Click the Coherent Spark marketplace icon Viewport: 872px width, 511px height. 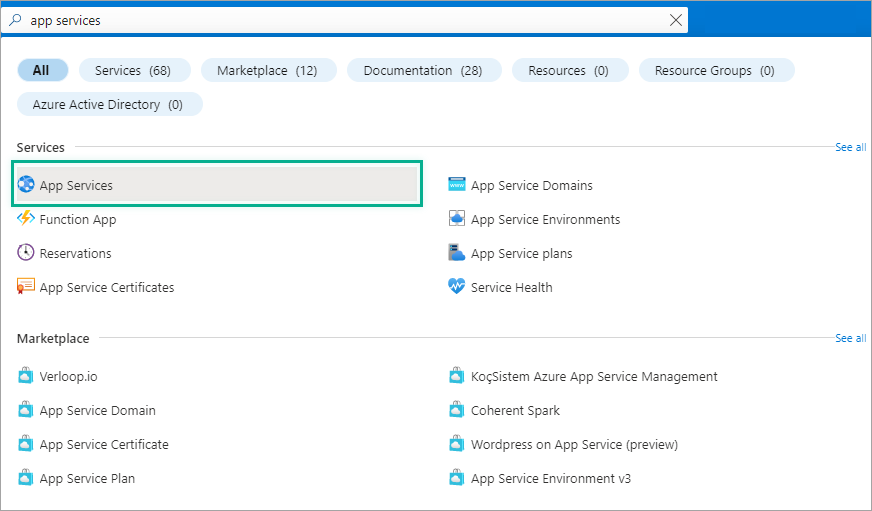click(457, 410)
